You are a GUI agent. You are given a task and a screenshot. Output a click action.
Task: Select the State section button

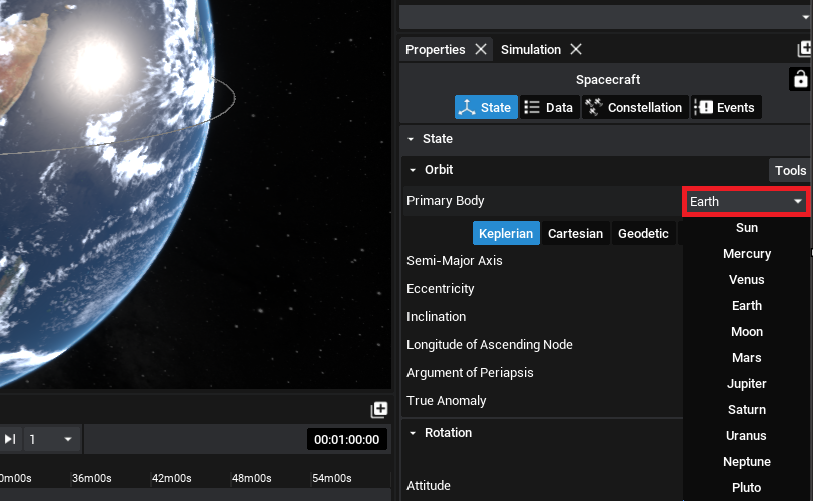click(x=486, y=107)
